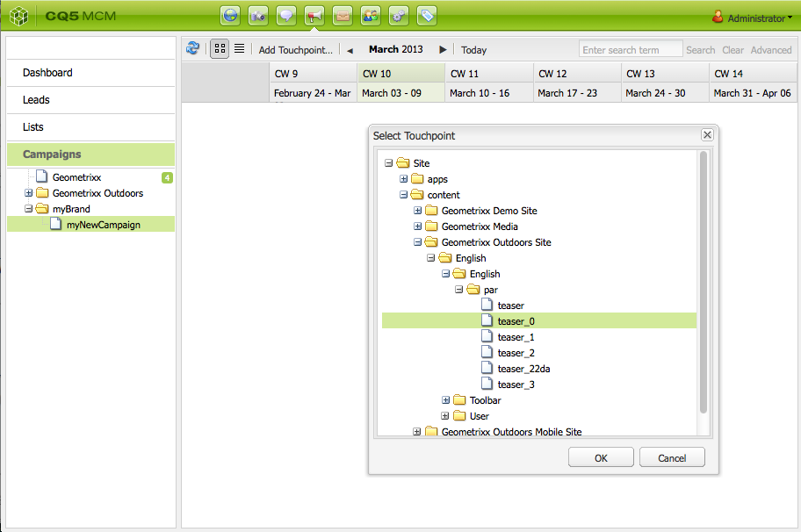801x532 pixels.
Task: Switch to the list view
Action: point(239,49)
